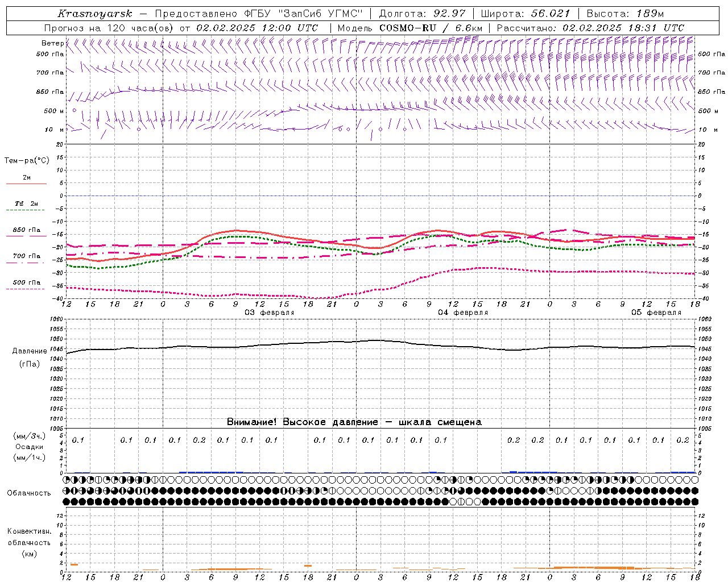Click the 'Ветер' wind panel label

[x=52, y=43]
